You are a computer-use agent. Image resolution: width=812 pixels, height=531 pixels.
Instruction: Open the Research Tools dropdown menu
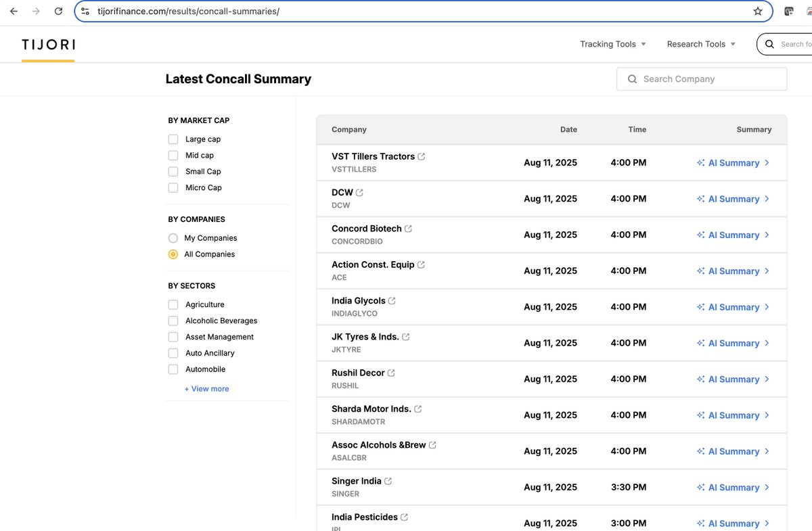coord(701,44)
